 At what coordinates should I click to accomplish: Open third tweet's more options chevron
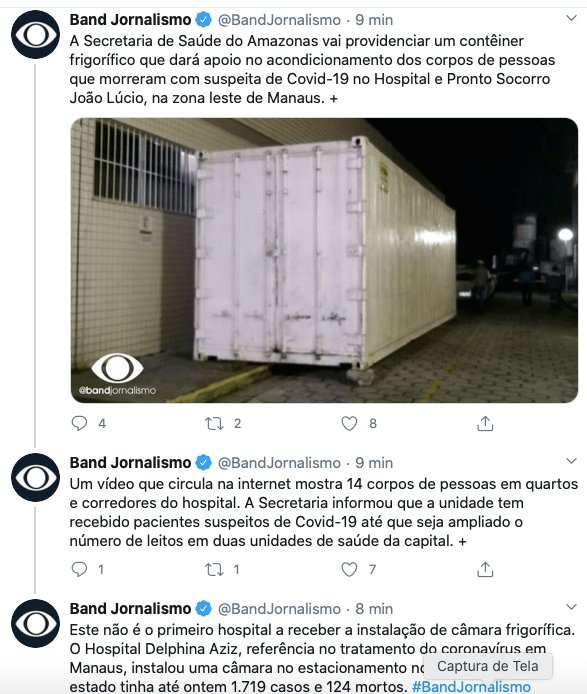[x=572, y=607]
